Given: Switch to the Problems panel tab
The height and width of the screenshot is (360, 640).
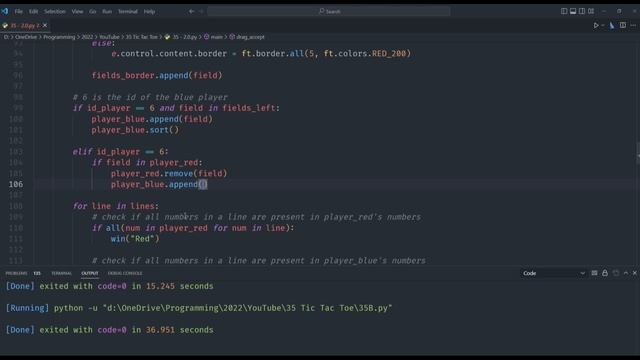Looking at the screenshot, I should (16, 273).
